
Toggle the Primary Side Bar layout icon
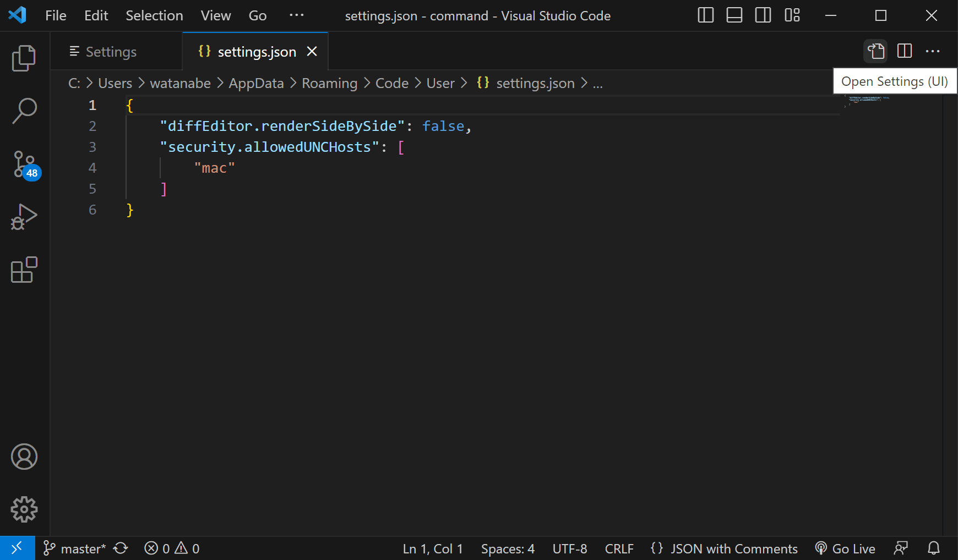click(x=706, y=15)
